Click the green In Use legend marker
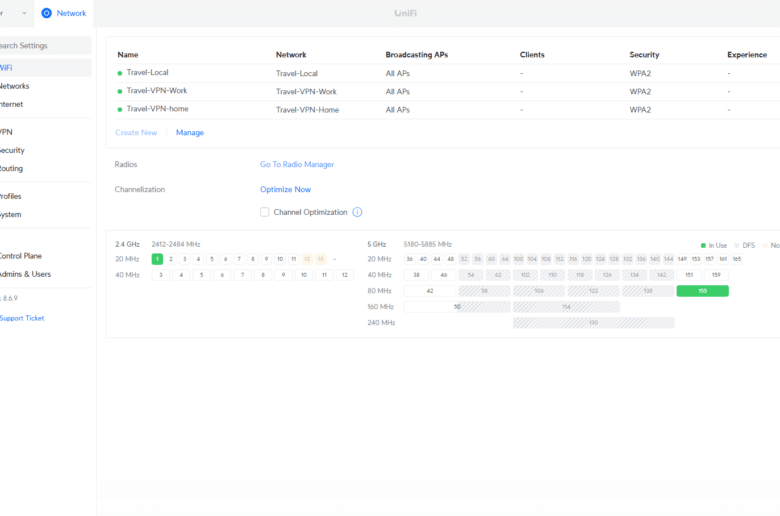The width and height of the screenshot is (780, 516). click(x=703, y=245)
